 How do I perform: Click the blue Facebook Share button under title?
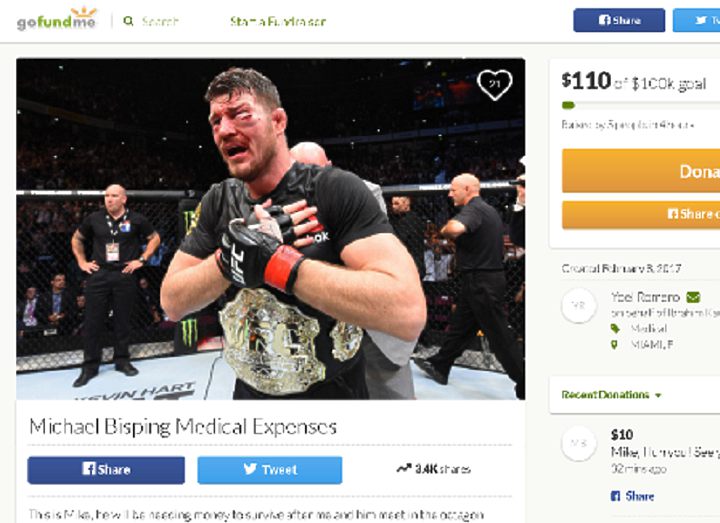[x=106, y=470]
